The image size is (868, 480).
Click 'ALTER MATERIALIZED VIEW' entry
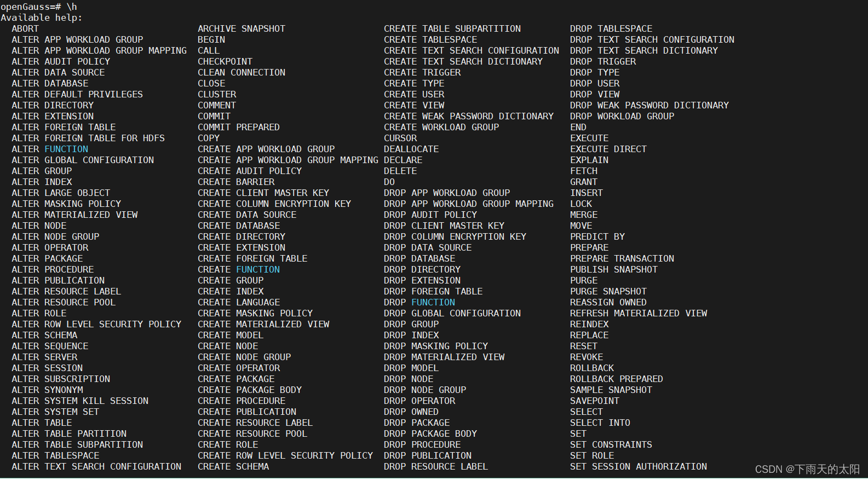coord(74,215)
